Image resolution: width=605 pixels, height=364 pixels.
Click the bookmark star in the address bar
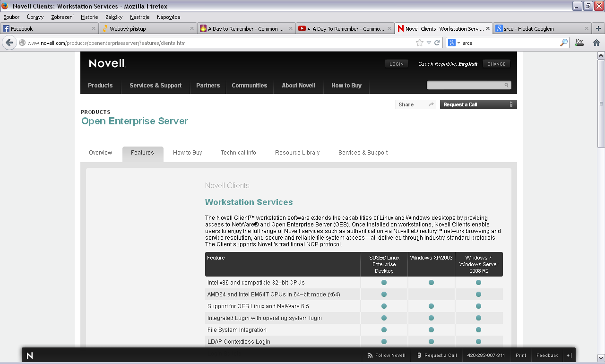pyautogui.click(x=420, y=43)
